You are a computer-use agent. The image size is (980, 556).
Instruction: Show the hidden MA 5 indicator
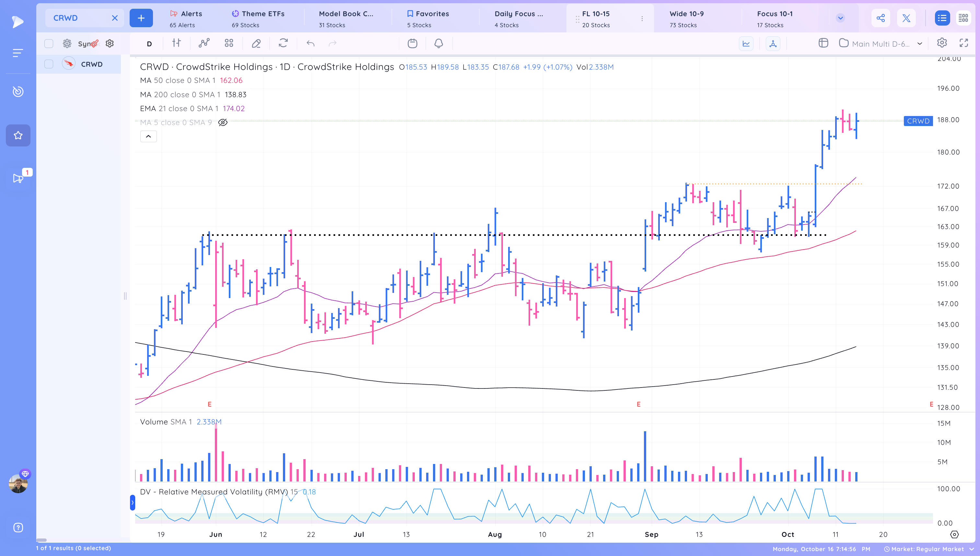point(223,122)
